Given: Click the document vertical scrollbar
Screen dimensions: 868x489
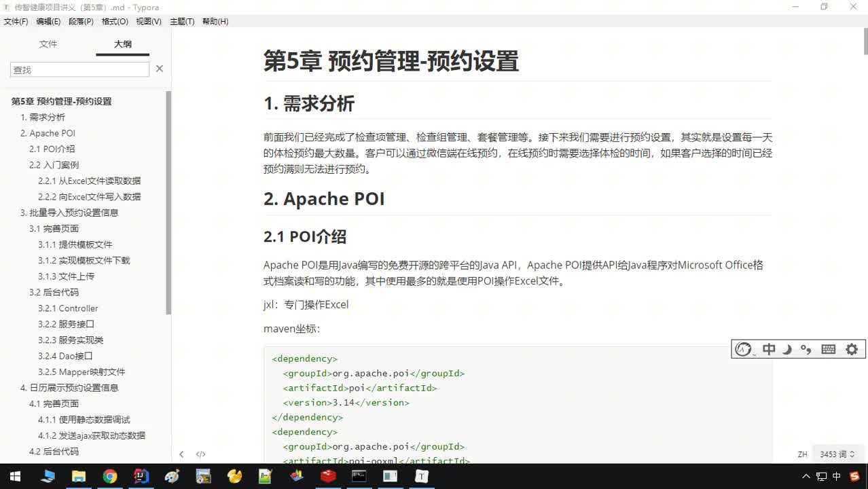Looking at the screenshot, I should tap(865, 42).
